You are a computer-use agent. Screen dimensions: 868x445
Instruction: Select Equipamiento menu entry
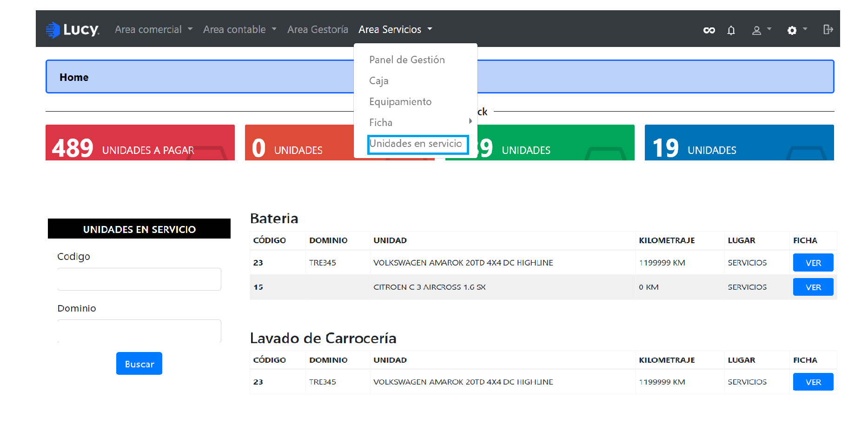point(400,101)
